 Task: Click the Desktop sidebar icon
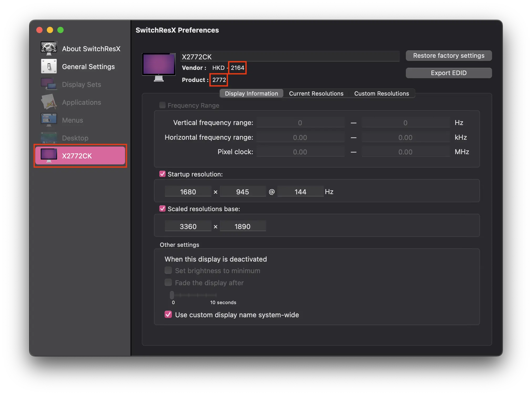49,138
